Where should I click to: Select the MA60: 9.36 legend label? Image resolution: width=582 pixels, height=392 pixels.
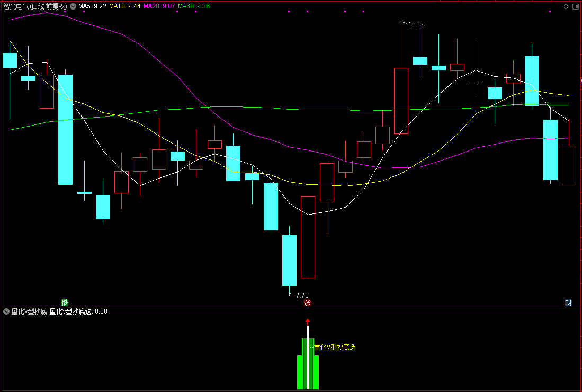pyautogui.click(x=193, y=6)
